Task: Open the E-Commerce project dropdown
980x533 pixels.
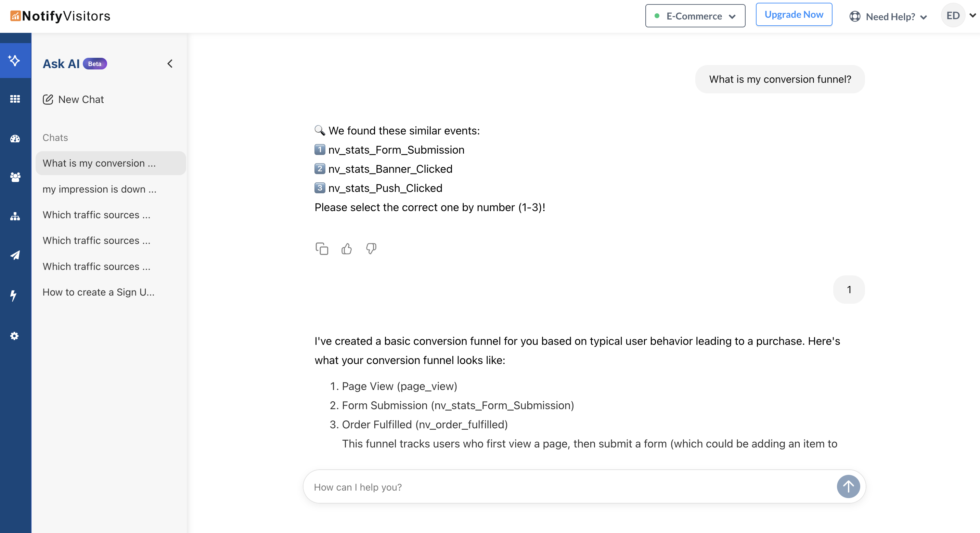Action: coord(695,16)
